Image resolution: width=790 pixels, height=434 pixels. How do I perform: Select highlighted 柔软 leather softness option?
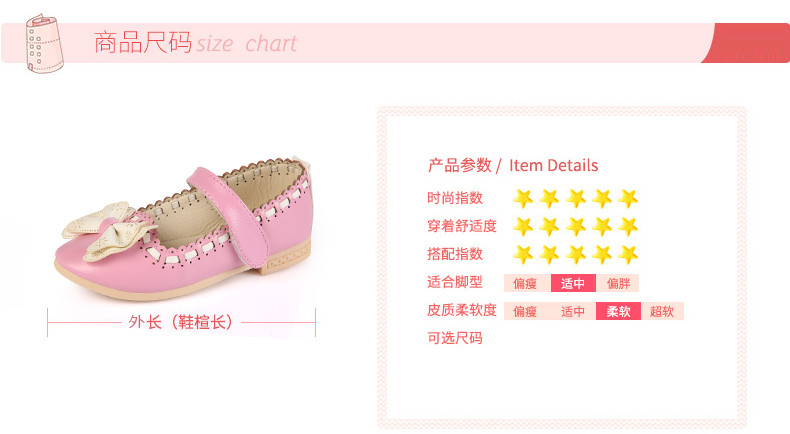point(618,311)
